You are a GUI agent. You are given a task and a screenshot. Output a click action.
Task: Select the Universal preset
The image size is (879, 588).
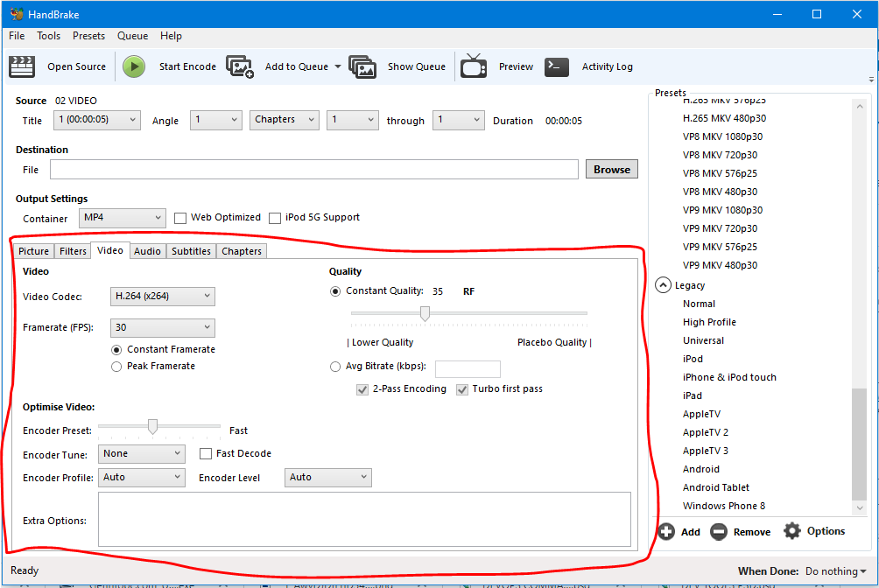click(x=703, y=340)
